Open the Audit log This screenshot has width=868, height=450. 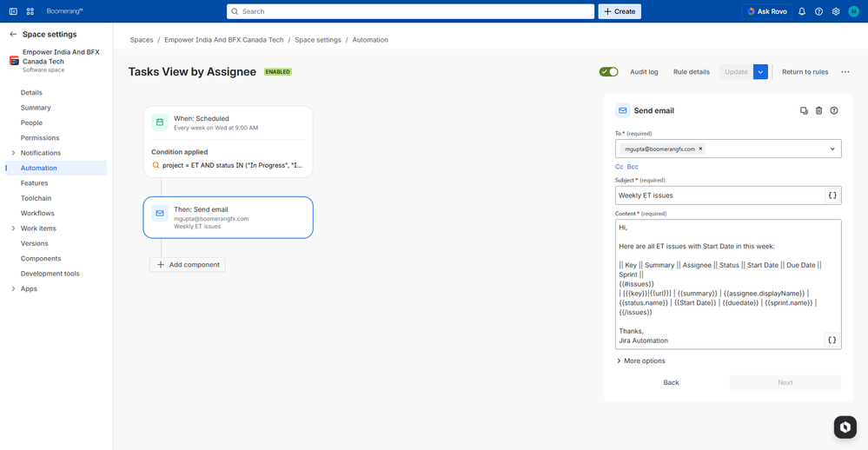point(644,72)
